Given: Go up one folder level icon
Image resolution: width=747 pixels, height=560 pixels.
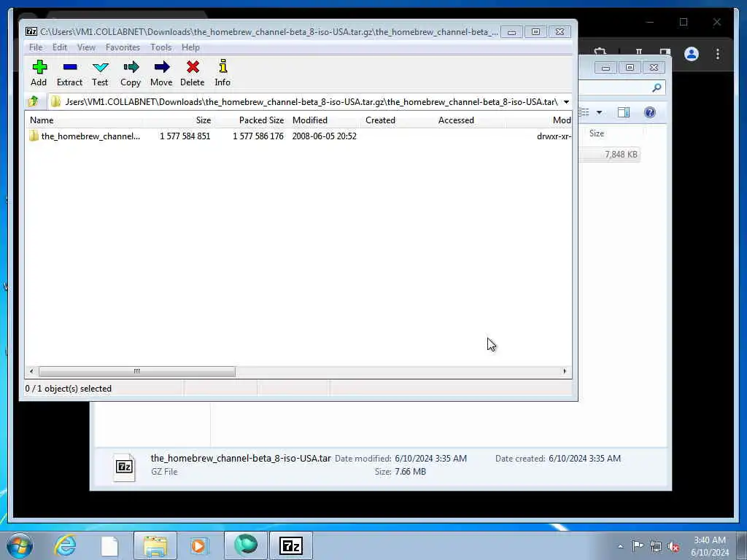Looking at the screenshot, I should 34,101.
